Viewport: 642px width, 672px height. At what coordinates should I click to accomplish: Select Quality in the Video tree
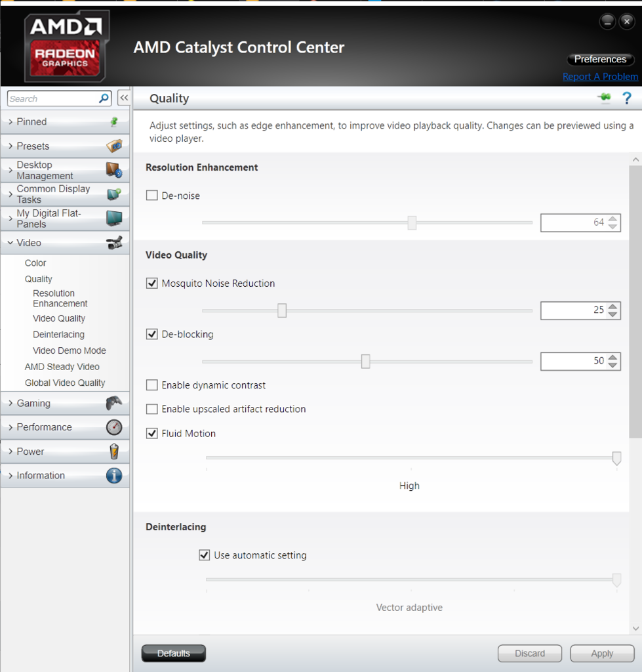click(x=39, y=279)
